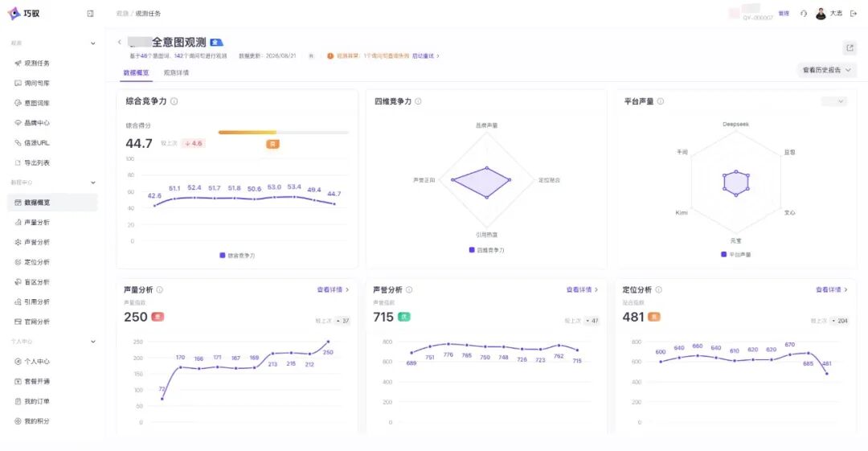
Task: Select 盲区分析 in the sidebar menu
Action: pyautogui.click(x=52, y=282)
